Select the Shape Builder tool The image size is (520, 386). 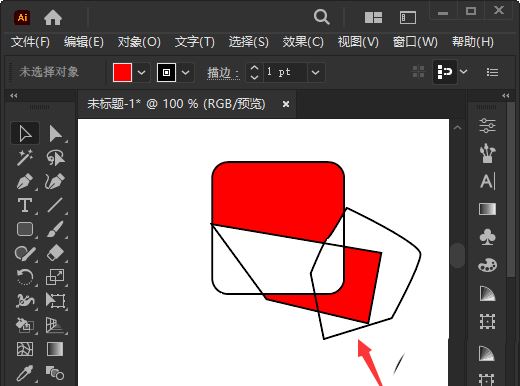pyautogui.click(x=25, y=325)
